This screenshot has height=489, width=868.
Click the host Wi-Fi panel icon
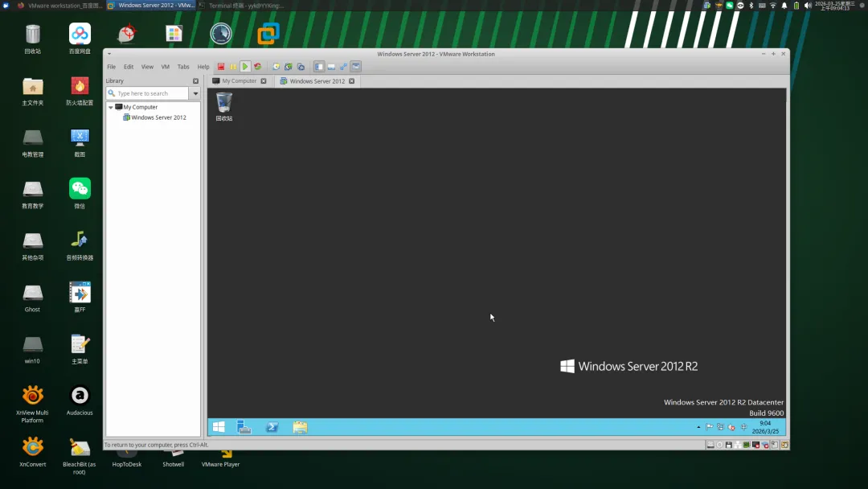coord(773,6)
